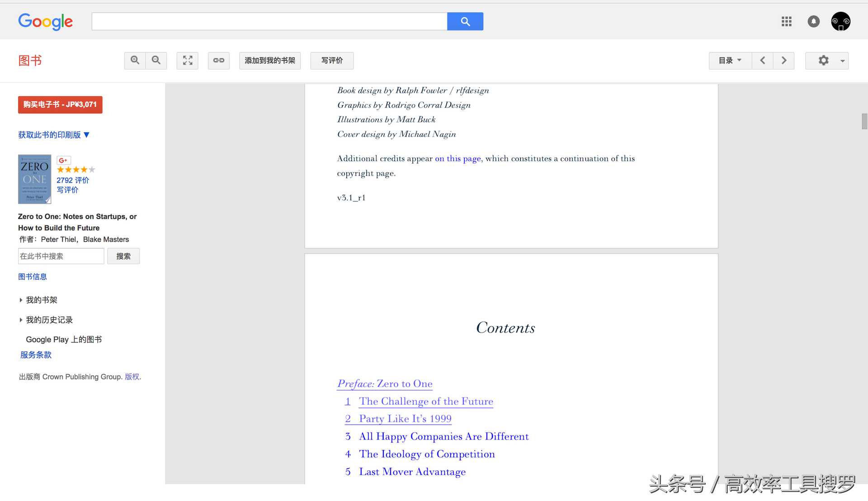The width and height of the screenshot is (868, 501).
Task: Click Illustrations by Matt Buck line
Action: point(387,120)
